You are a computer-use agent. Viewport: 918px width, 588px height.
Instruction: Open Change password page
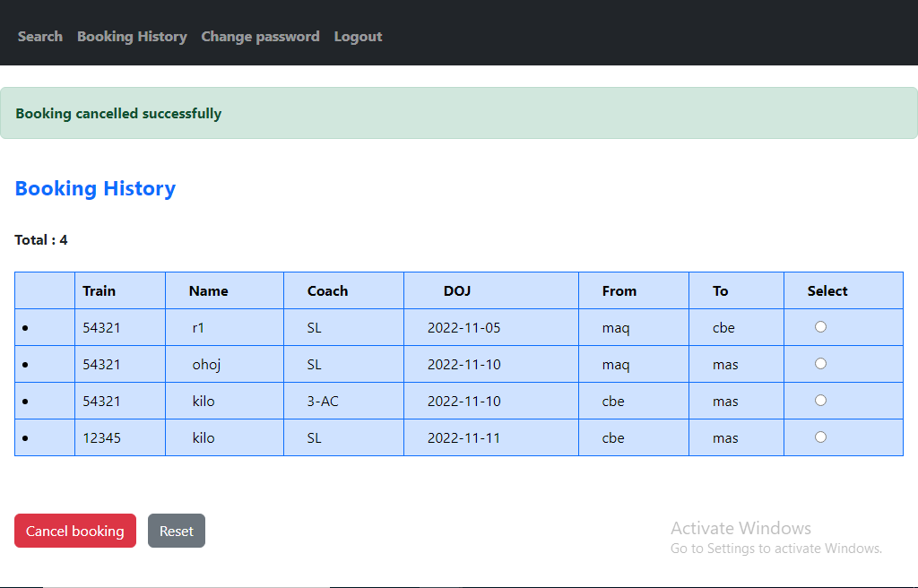260,37
